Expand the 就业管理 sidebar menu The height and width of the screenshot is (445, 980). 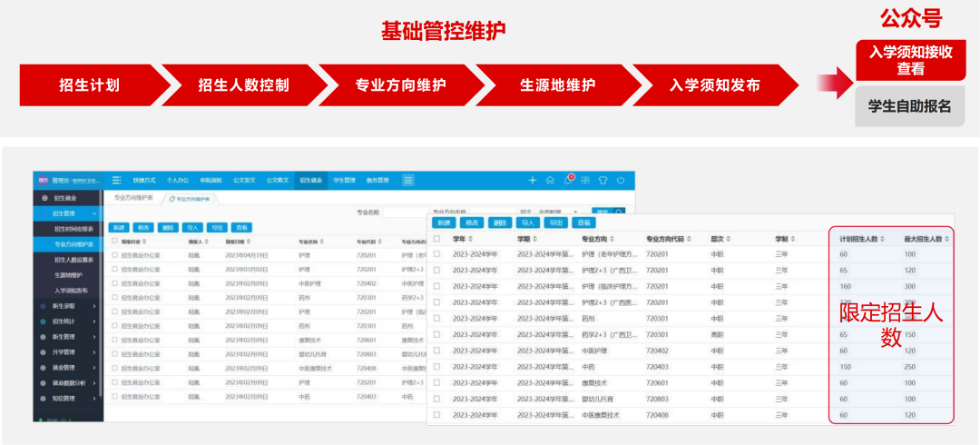point(67,368)
